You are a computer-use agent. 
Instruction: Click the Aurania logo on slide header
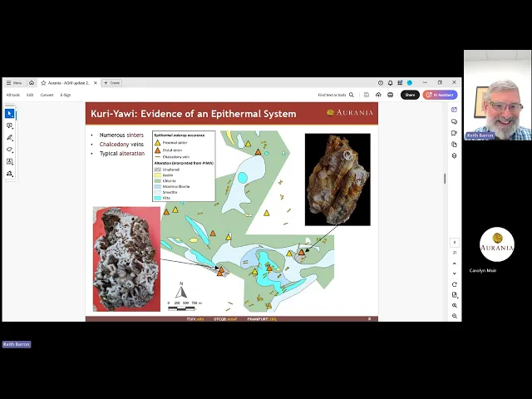coord(350,113)
